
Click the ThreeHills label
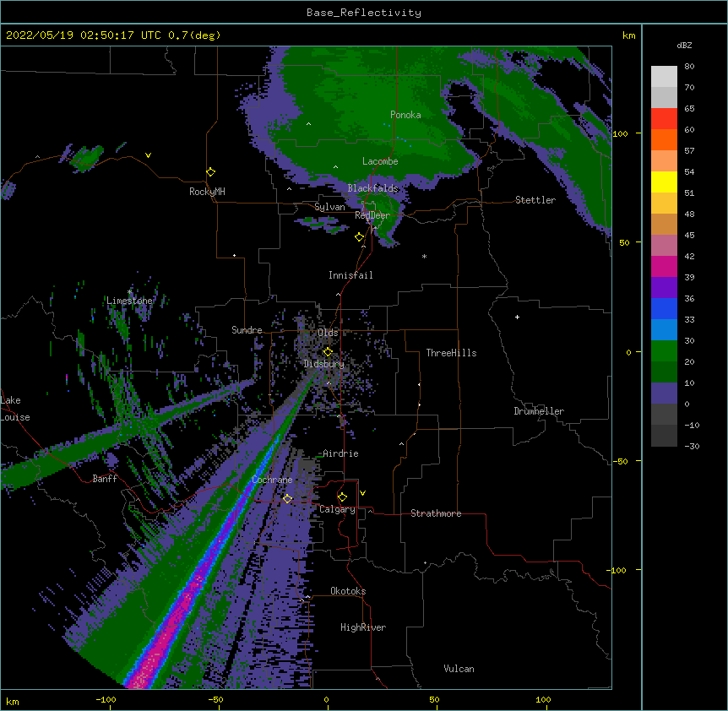451,353
